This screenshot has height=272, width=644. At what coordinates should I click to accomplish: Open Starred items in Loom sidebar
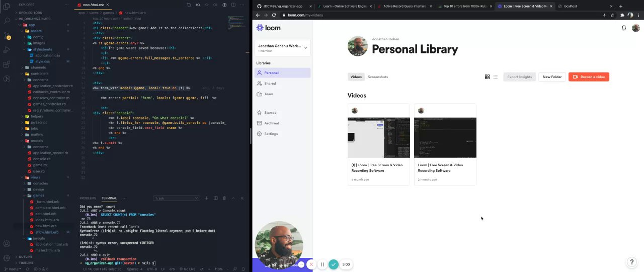pos(282,112)
